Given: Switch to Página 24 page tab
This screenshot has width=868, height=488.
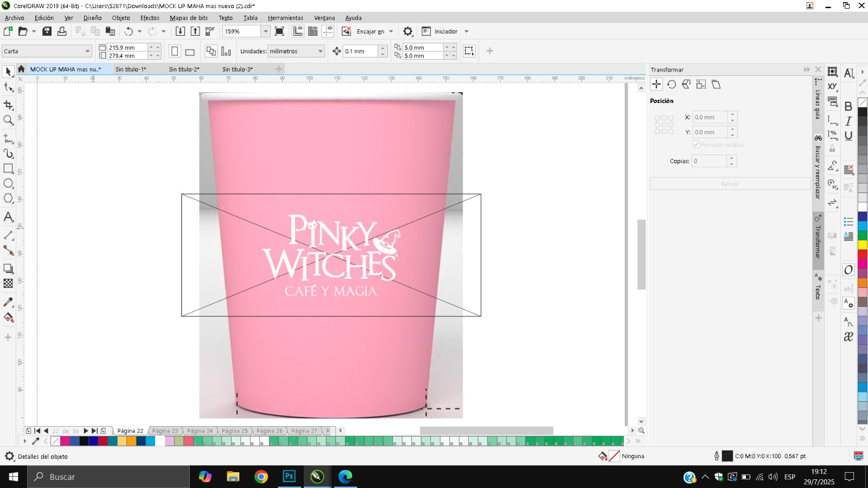Looking at the screenshot, I should tap(200, 431).
